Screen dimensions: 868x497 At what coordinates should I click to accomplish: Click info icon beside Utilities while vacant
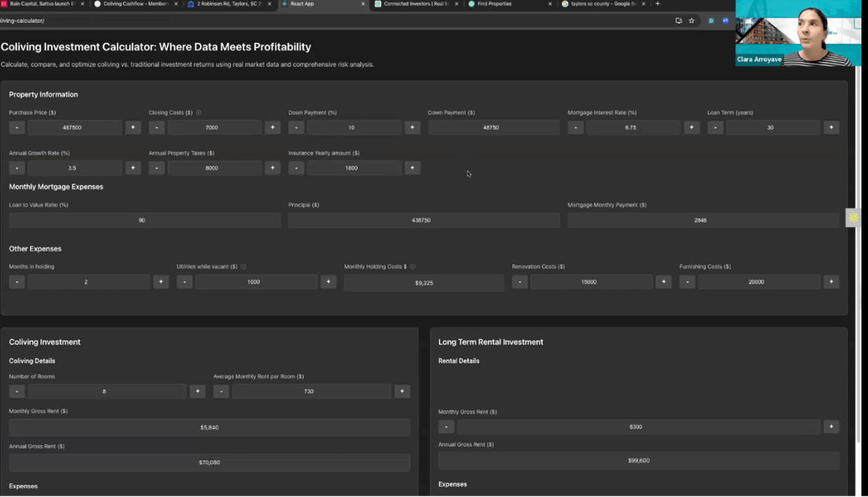(x=244, y=267)
